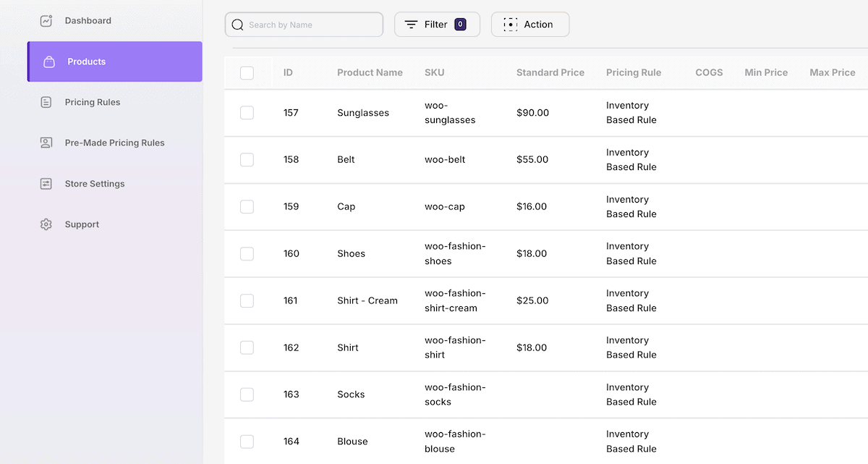Click the SKU column header
The width and height of the screenshot is (868, 464).
tap(435, 72)
